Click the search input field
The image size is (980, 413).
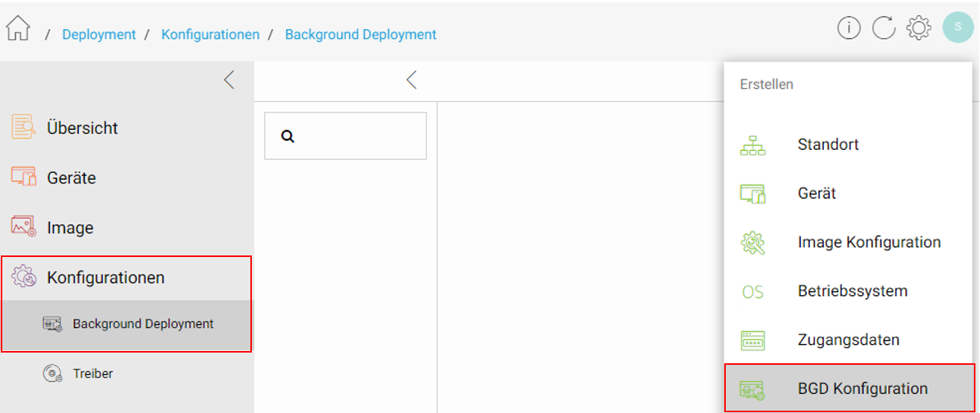(x=345, y=136)
